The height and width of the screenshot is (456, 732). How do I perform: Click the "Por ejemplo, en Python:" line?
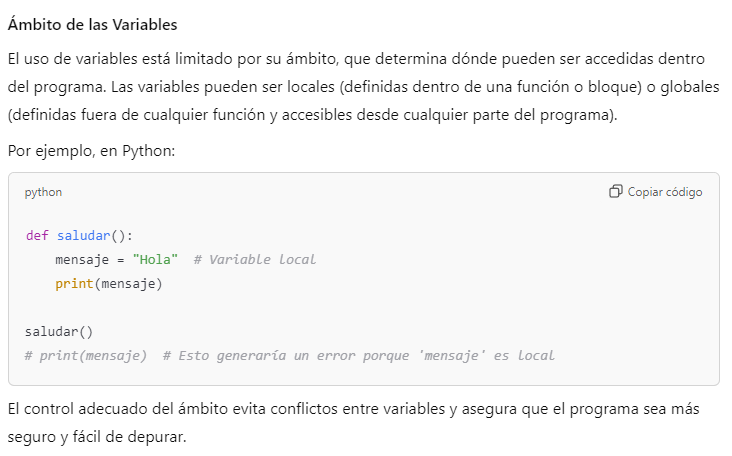pos(91,151)
